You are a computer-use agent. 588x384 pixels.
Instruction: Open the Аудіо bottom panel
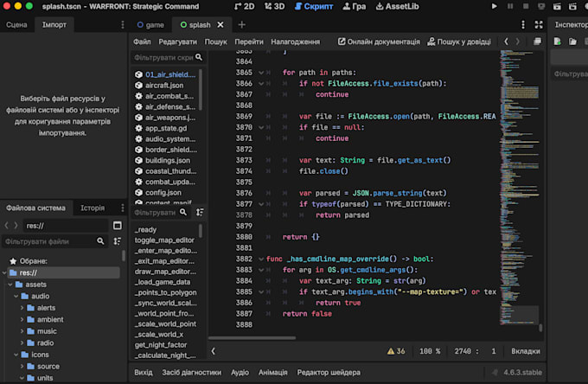point(240,373)
